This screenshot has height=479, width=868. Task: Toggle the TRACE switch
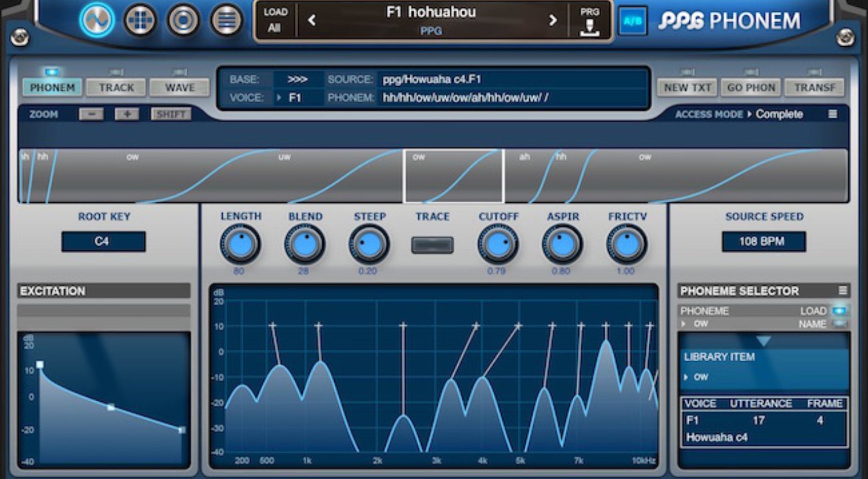click(x=432, y=245)
